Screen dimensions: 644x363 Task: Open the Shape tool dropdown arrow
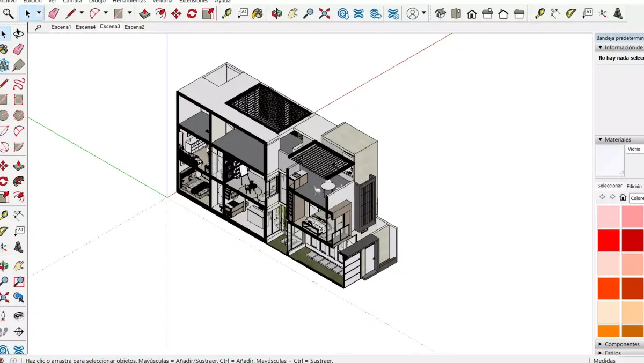(130, 13)
